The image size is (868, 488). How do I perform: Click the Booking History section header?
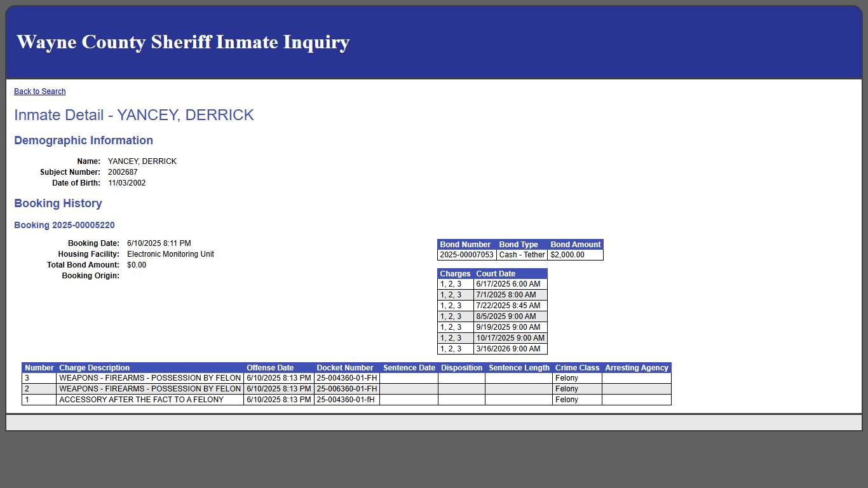(58, 203)
